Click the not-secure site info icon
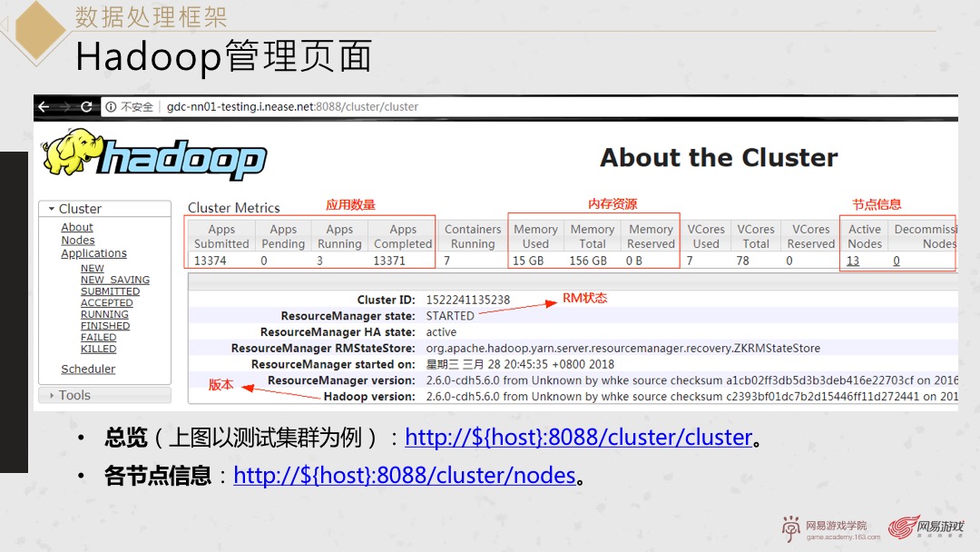Viewport: 980px width, 552px height. (111, 107)
